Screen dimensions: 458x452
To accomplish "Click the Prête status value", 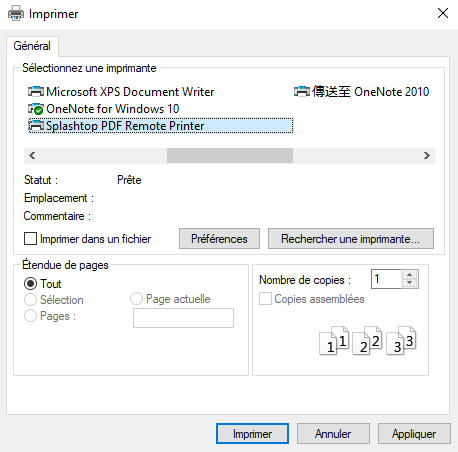I will point(129,180).
